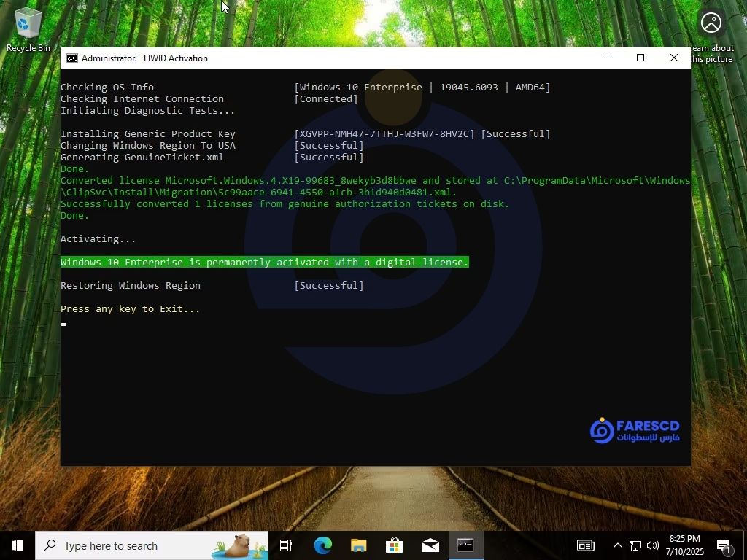Click the cmd icon in HWID Activation title bar

72,58
